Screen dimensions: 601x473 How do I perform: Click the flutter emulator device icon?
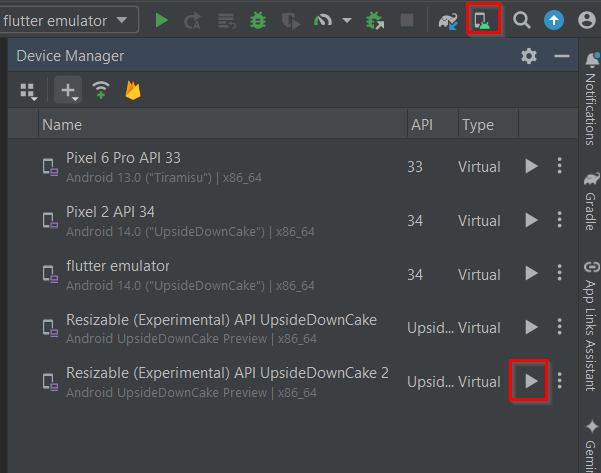[50, 274]
